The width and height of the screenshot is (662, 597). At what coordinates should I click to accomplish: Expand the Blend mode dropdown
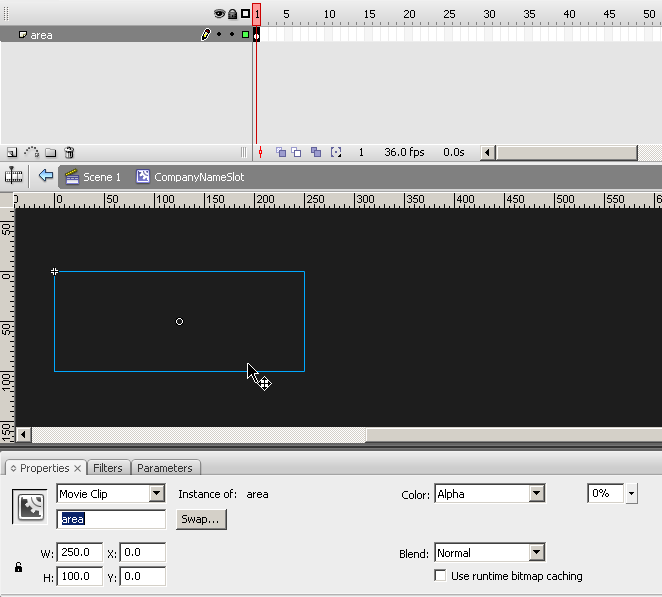pyautogui.click(x=536, y=553)
